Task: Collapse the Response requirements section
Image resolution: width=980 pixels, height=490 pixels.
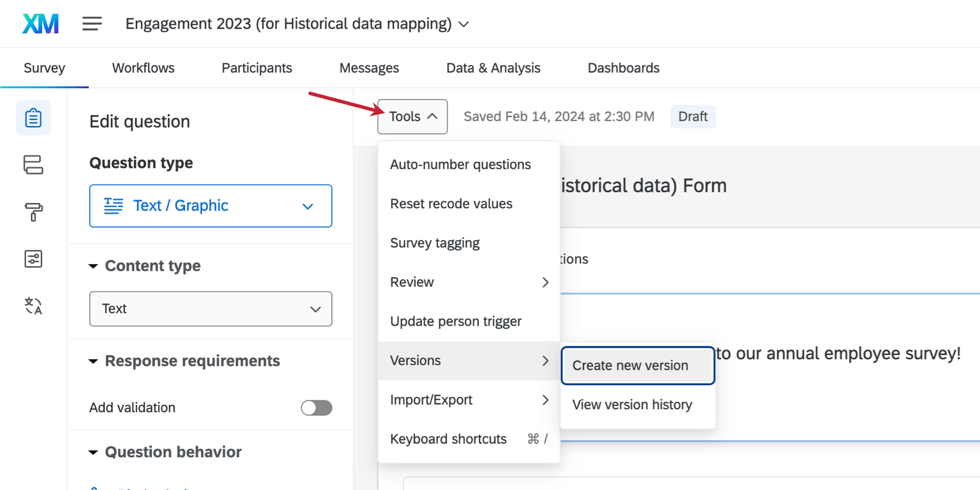Action: [x=93, y=361]
